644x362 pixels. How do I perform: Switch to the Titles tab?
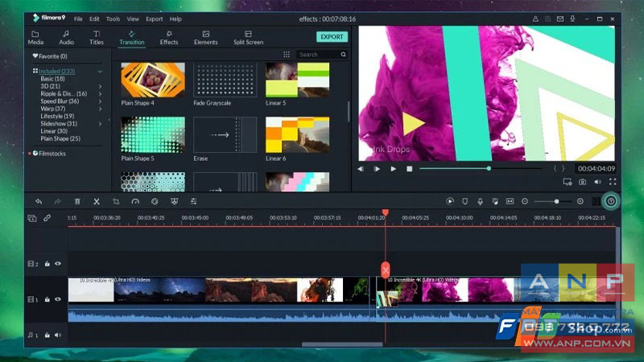click(97, 38)
